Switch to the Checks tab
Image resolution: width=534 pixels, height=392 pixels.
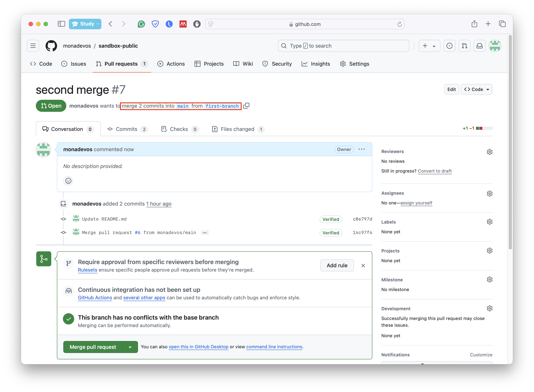click(x=180, y=129)
